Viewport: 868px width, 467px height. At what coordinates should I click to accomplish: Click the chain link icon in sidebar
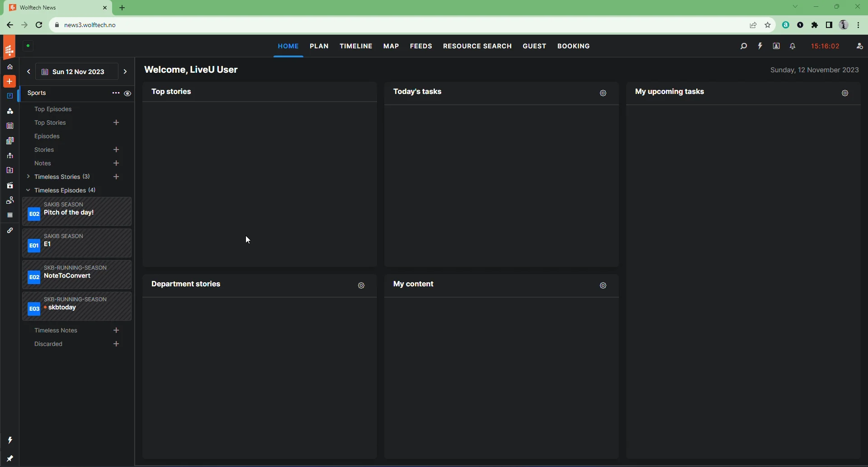pos(10,231)
